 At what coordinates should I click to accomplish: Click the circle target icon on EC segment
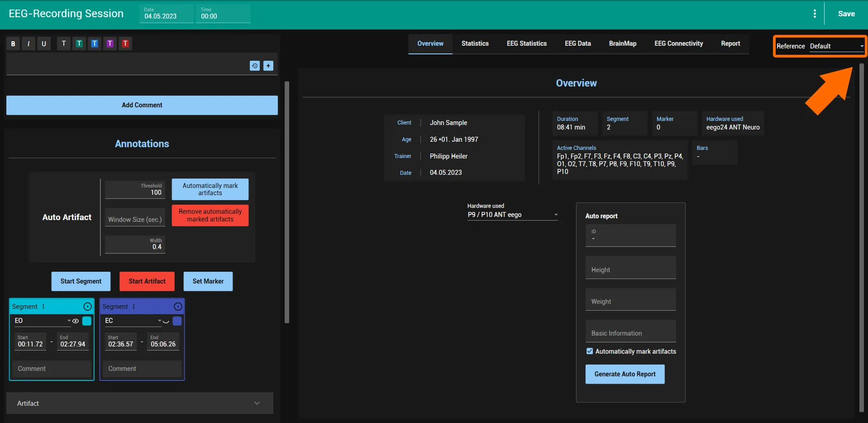pyautogui.click(x=178, y=307)
